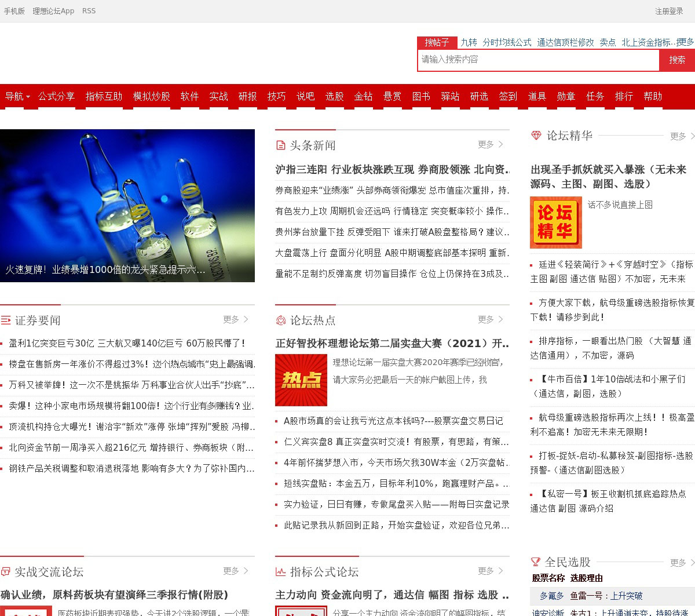Open the ampoule banner image slide
Screen dimensions: 695x616
127,206
